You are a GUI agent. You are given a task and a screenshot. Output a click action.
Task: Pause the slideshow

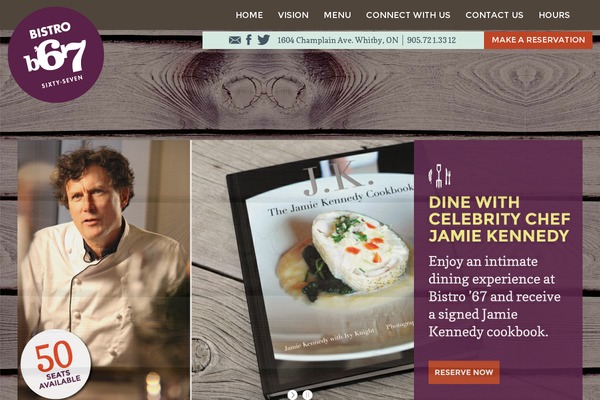tap(307, 395)
